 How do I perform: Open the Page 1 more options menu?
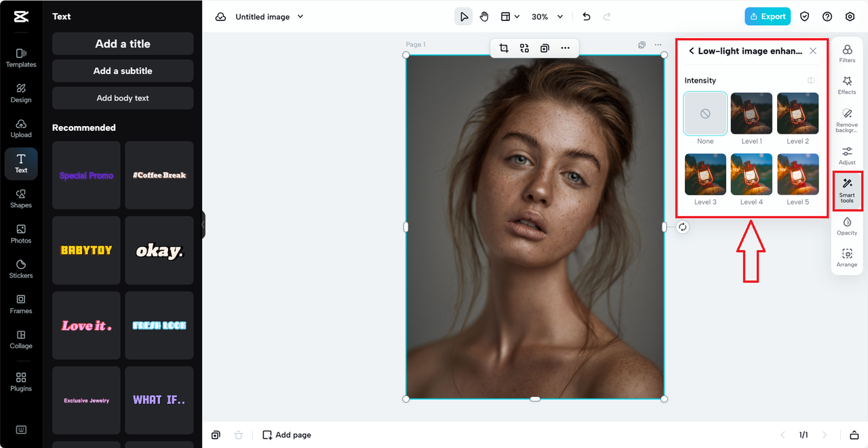tap(658, 45)
